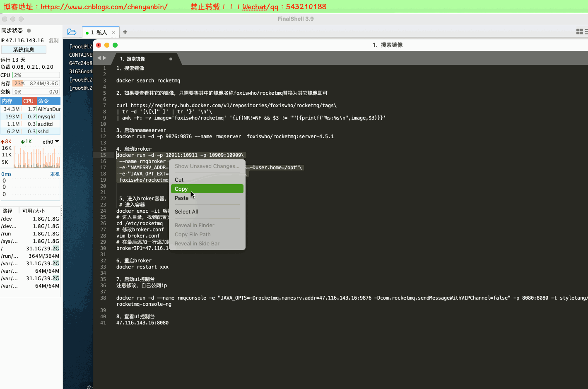Open the connection manager folder icon in FinalShell
Viewport: 588px width, 389px height.
click(x=72, y=32)
